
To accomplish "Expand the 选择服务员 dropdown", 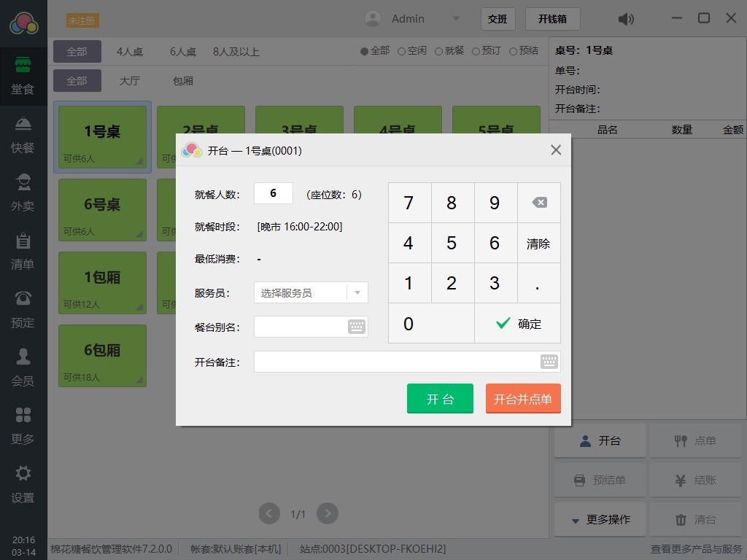I will 357,292.
